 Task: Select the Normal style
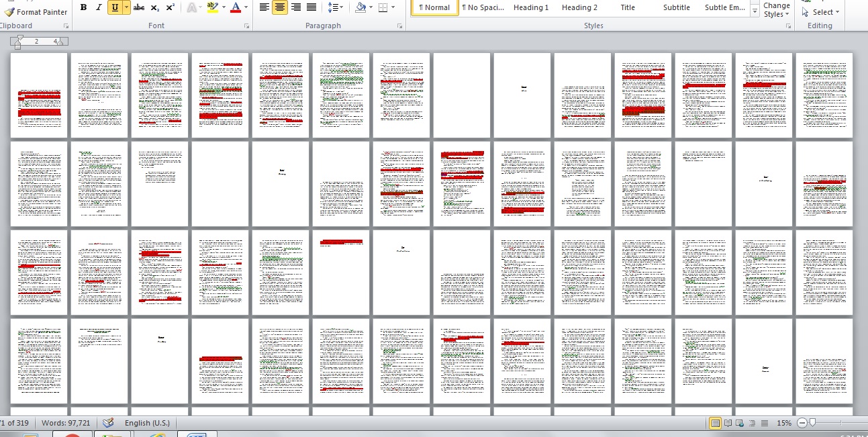(434, 7)
